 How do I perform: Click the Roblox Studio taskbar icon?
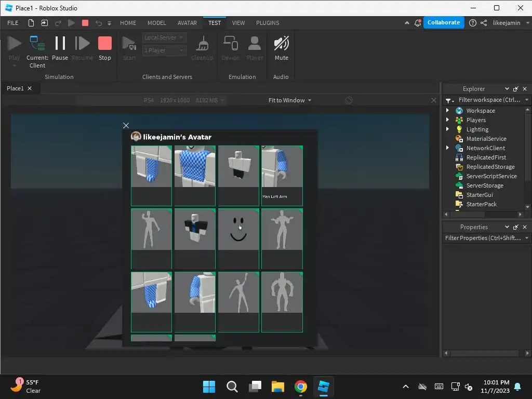tap(323, 387)
